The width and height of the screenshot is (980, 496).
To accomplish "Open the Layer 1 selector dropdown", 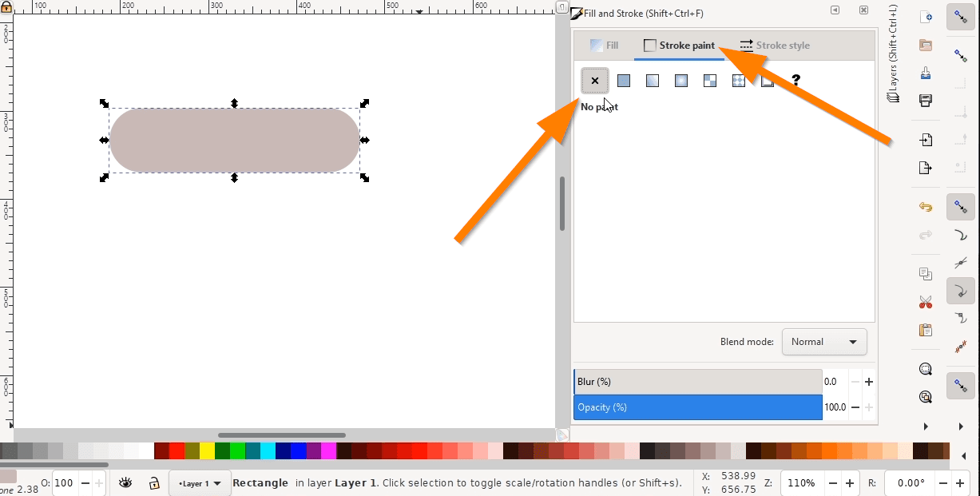I will point(200,483).
